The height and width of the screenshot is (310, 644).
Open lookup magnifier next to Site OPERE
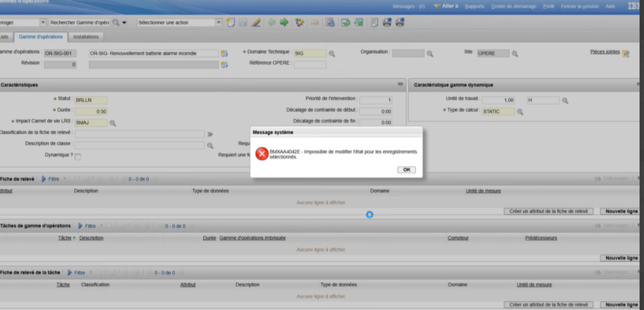515,54
